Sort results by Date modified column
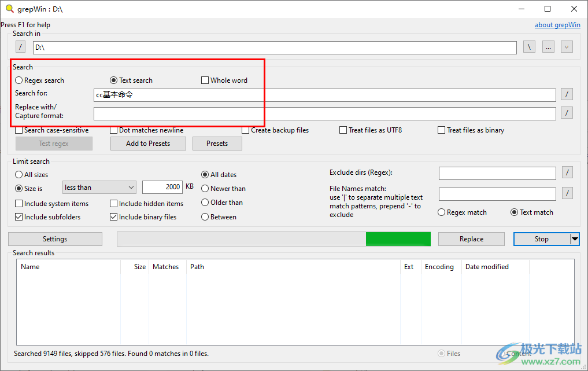The width and height of the screenshot is (588, 371). [495, 267]
